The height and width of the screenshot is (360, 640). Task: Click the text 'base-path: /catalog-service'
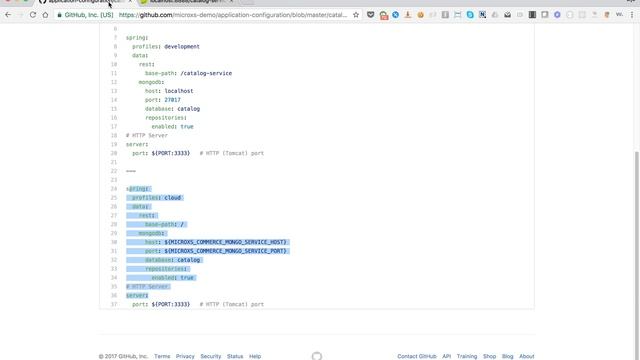pos(188,73)
